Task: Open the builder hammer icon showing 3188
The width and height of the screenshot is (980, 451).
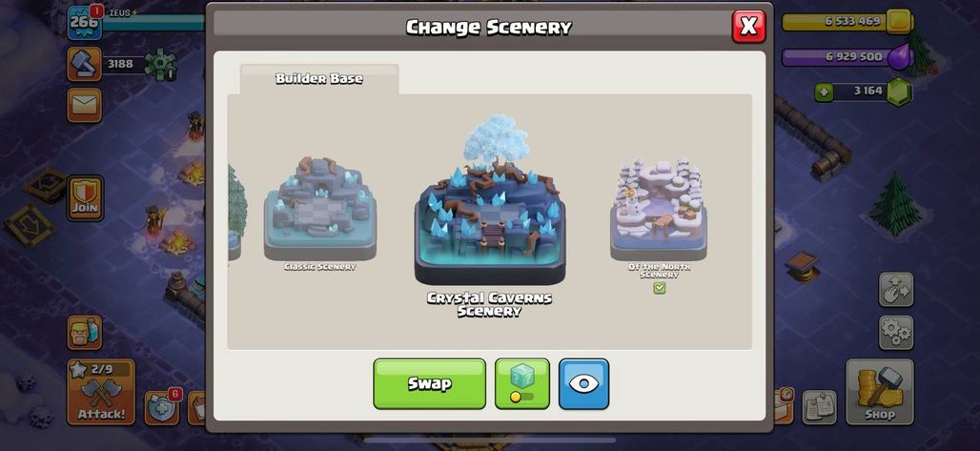Action: pos(85,64)
